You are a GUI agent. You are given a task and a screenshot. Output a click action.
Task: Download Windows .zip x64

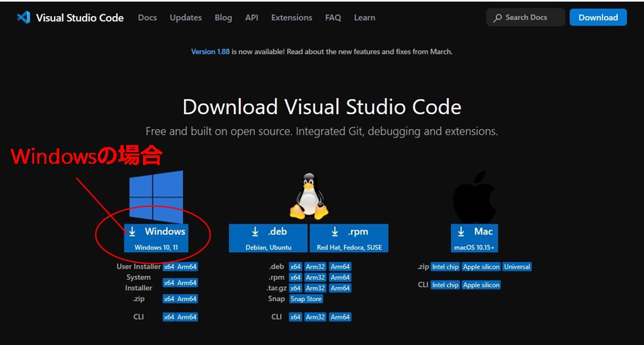[x=169, y=299]
